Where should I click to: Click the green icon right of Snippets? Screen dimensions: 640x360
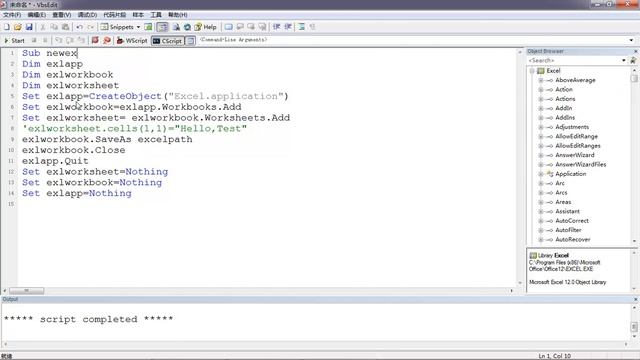148,27
